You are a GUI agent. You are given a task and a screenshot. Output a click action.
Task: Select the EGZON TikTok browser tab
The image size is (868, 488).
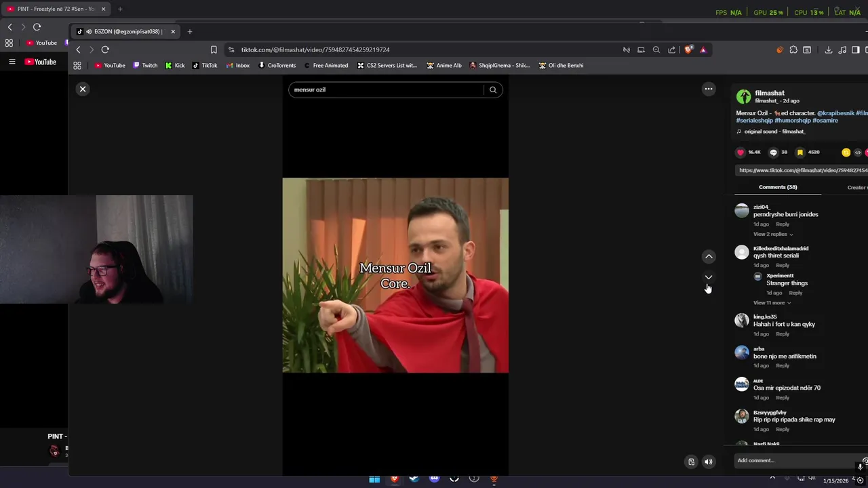126,32
